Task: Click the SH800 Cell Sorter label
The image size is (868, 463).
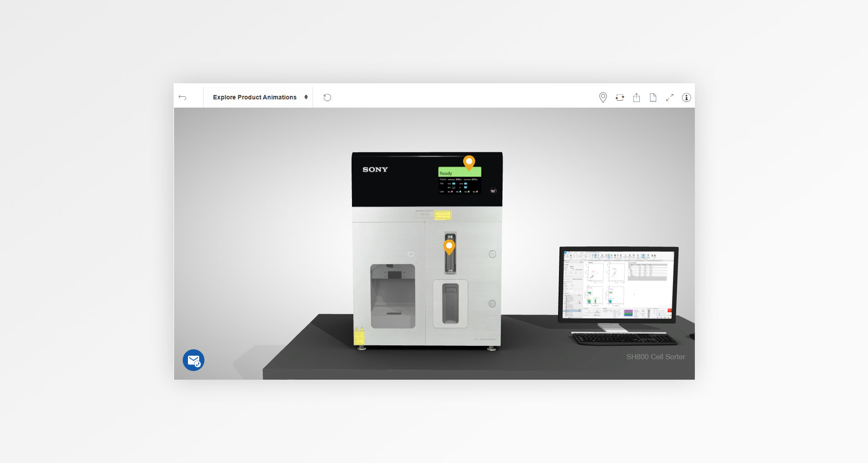Action: click(655, 357)
